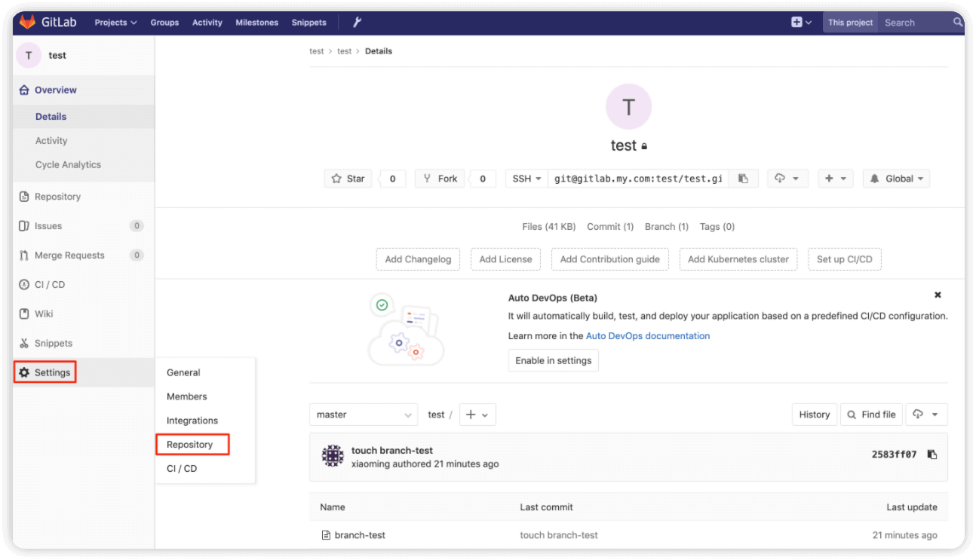Image resolution: width=976 pixels, height=560 pixels.
Task: Open Snippets in top navbar
Action: [309, 23]
